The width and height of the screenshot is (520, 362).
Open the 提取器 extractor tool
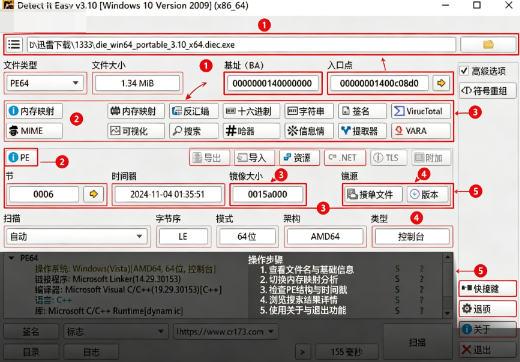362,131
